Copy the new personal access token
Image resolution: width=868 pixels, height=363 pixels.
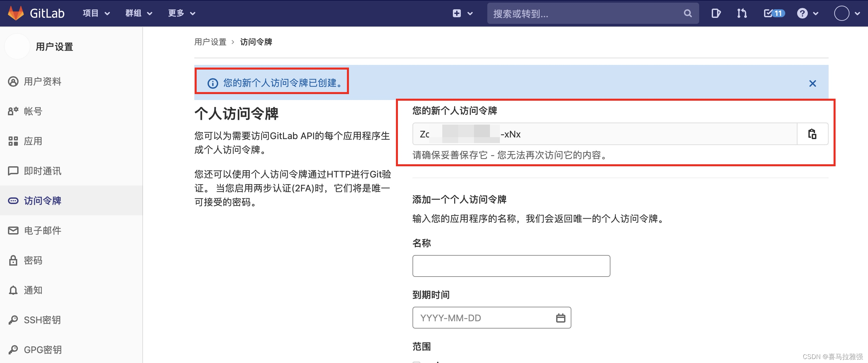pos(812,134)
